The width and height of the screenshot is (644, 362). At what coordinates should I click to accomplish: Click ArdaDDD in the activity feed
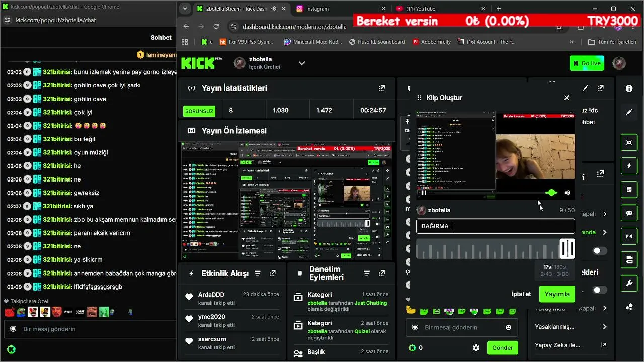pos(211,295)
